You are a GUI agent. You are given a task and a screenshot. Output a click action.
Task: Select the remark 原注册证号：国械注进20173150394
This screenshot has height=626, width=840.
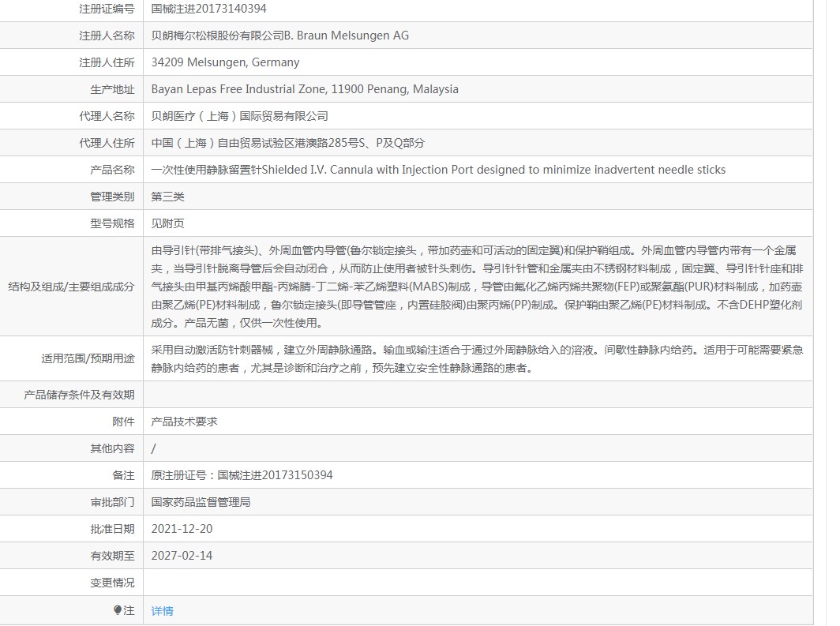[242, 475]
